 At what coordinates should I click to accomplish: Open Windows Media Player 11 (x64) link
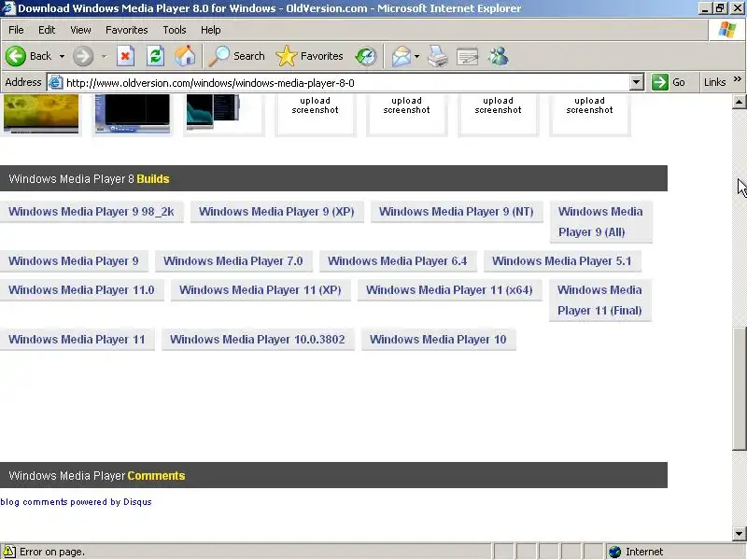(x=449, y=290)
